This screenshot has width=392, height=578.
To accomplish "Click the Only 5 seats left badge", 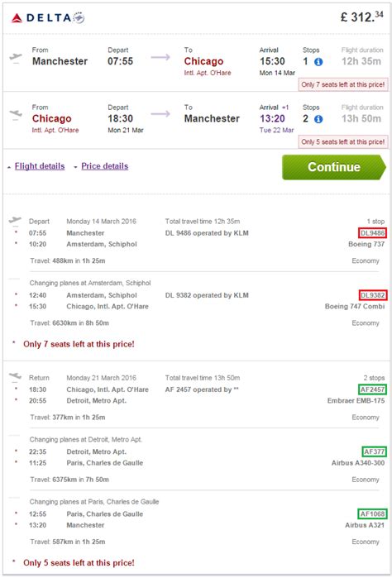I will [x=343, y=141].
